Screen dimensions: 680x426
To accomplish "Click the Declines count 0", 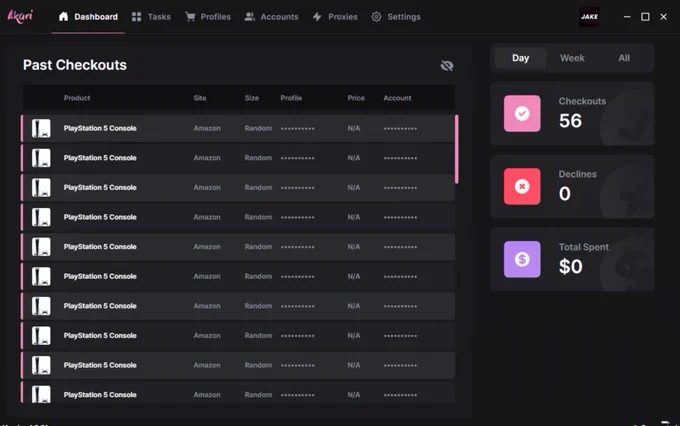I will tap(565, 193).
